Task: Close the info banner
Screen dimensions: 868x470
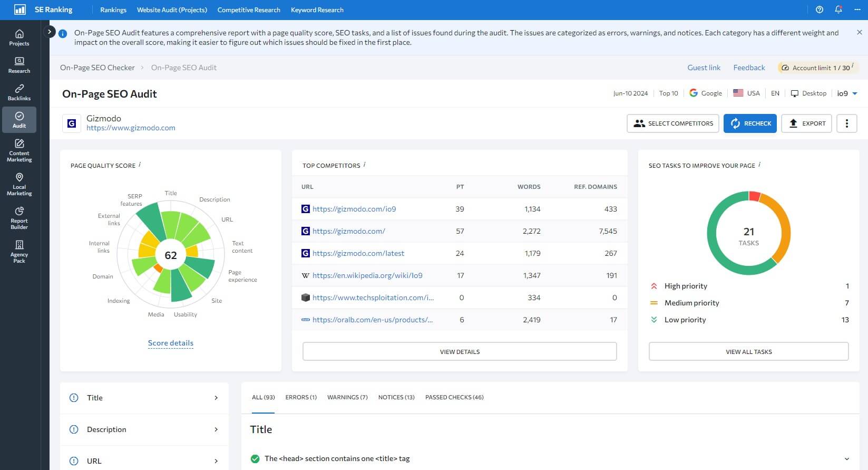Action: click(x=859, y=32)
